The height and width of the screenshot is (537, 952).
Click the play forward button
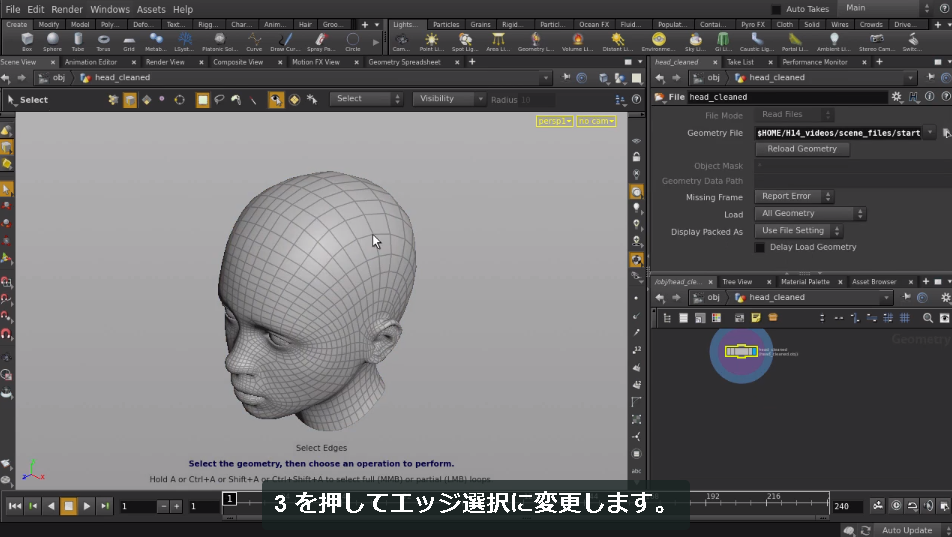(86, 505)
